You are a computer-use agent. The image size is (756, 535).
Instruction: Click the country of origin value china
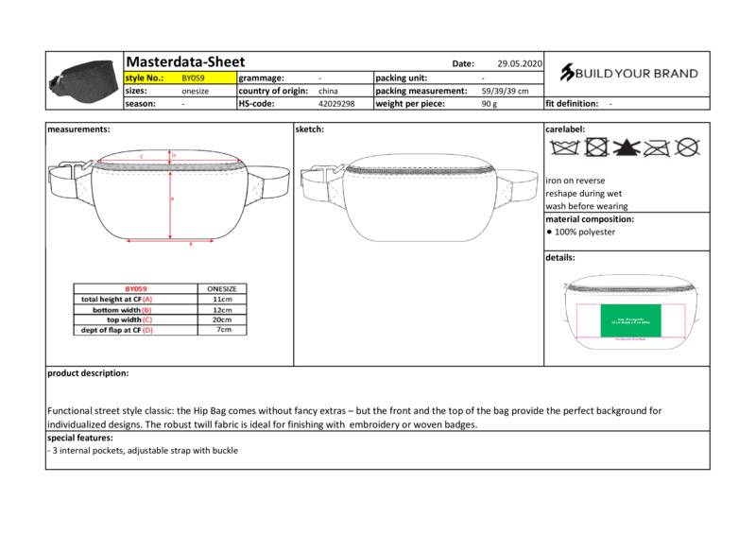click(x=330, y=91)
